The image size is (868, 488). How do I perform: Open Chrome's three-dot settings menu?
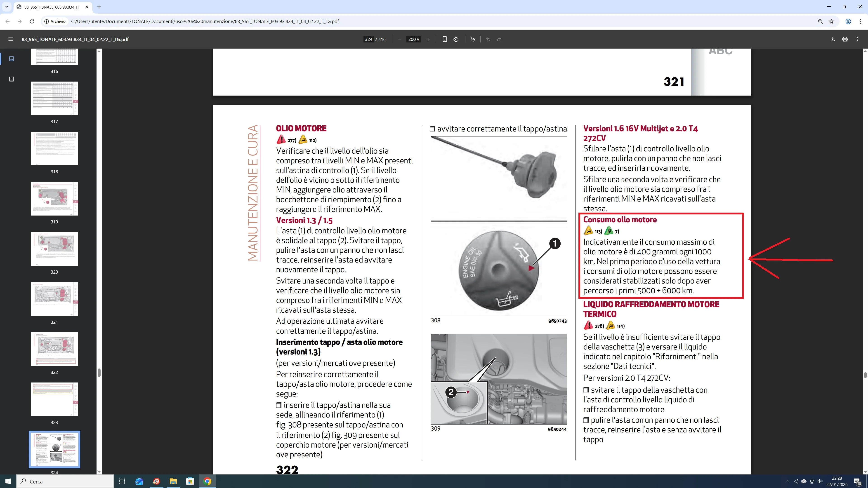pyautogui.click(x=861, y=21)
